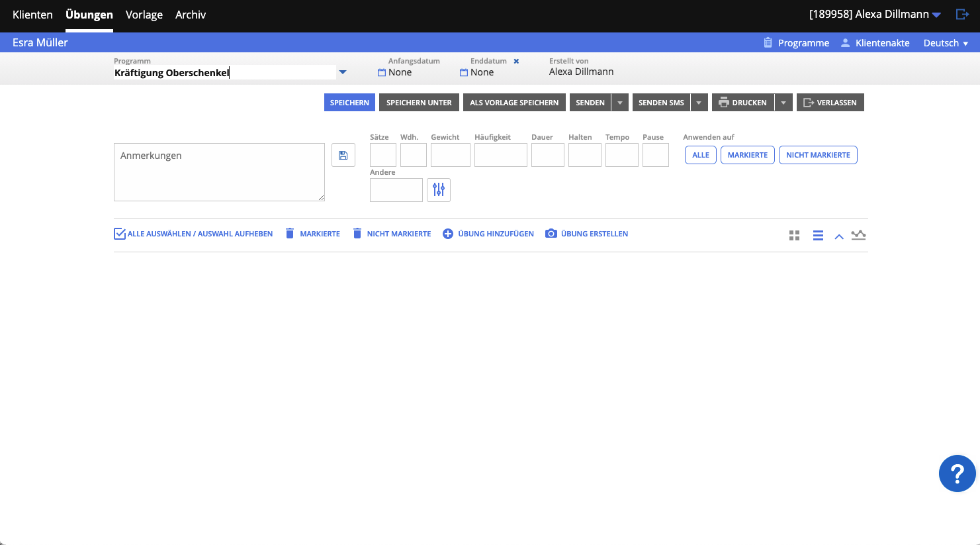980x545 pixels.
Task: Open the Archiv section
Action: pos(190,15)
